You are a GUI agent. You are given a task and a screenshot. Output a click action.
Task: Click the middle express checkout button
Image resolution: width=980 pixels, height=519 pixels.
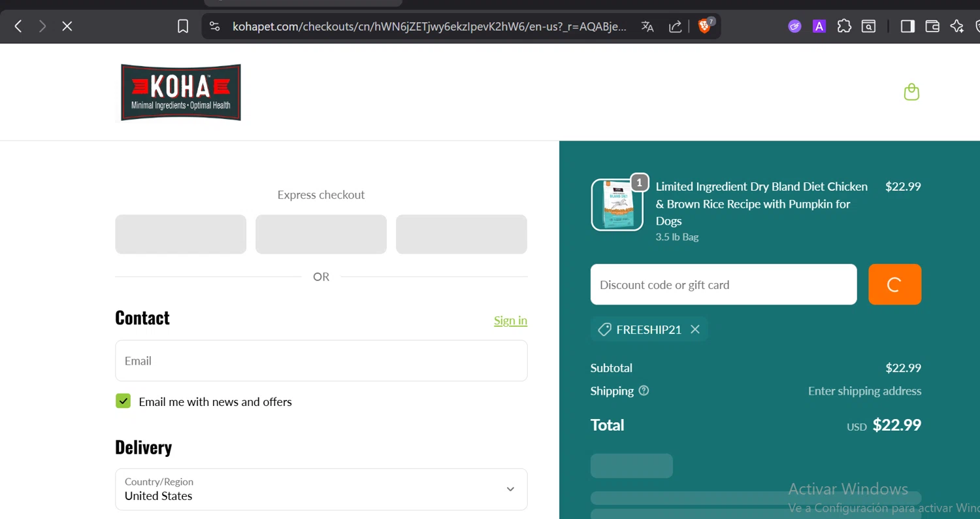coord(321,234)
